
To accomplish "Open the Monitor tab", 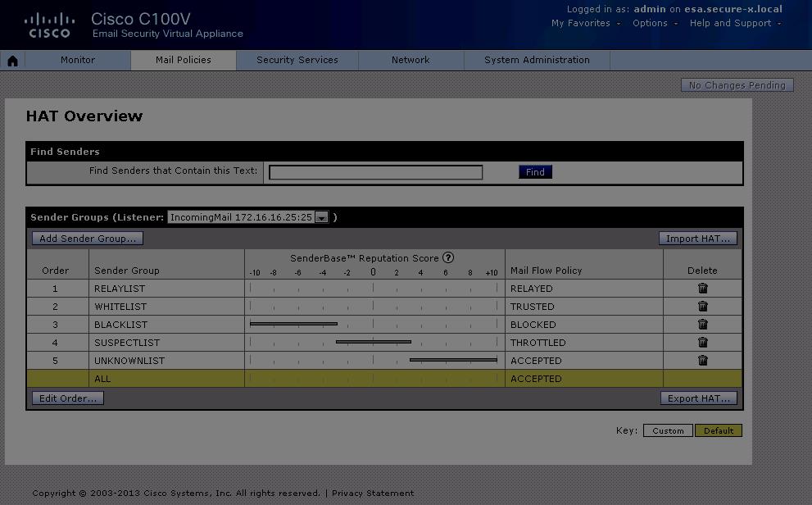I will [x=78, y=60].
